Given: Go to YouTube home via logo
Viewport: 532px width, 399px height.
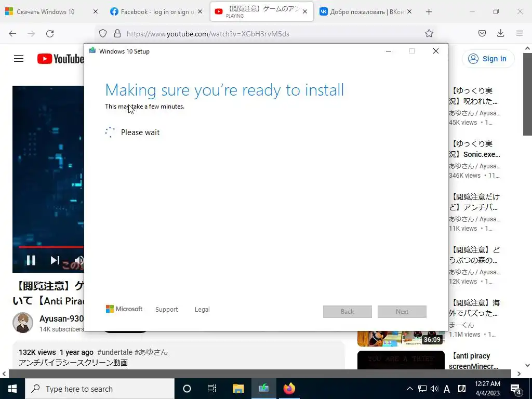Looking at the screenshot, I should click(x=60, y=59).
